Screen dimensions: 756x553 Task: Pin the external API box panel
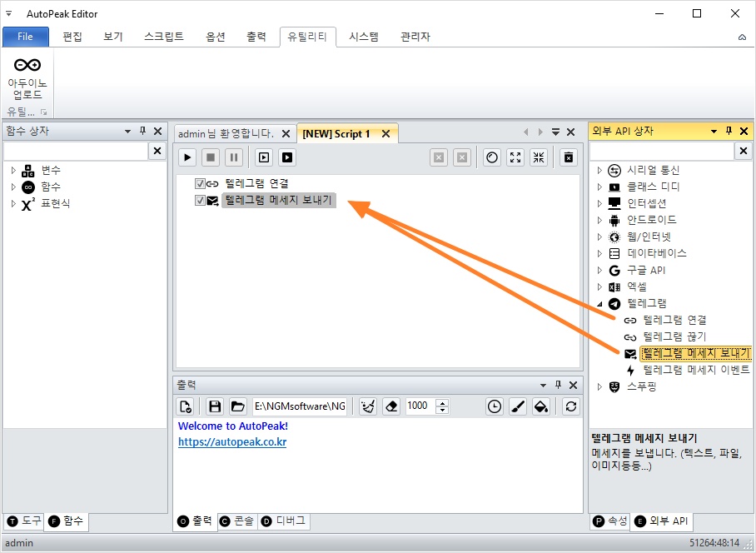[729, 131]
